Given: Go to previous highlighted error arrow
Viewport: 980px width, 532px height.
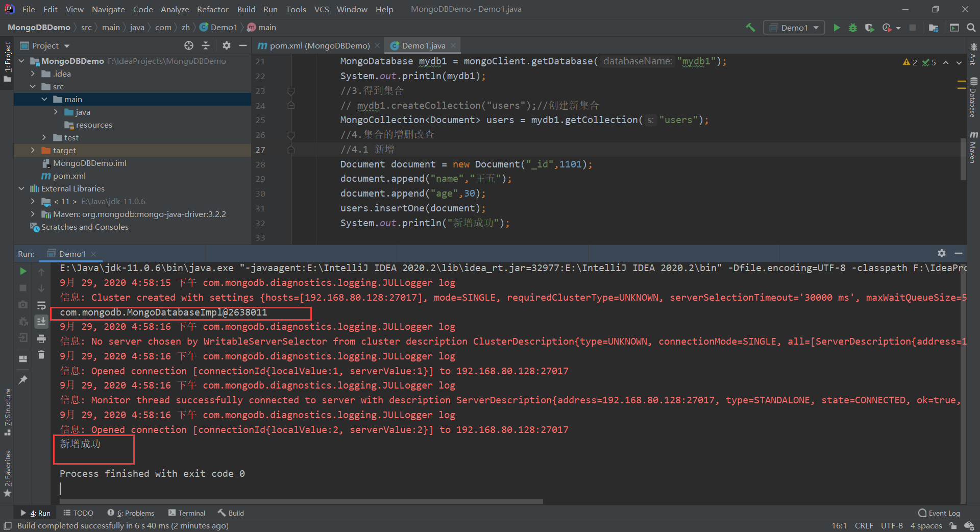Looking at the screenshot, I should click(946, 62).
